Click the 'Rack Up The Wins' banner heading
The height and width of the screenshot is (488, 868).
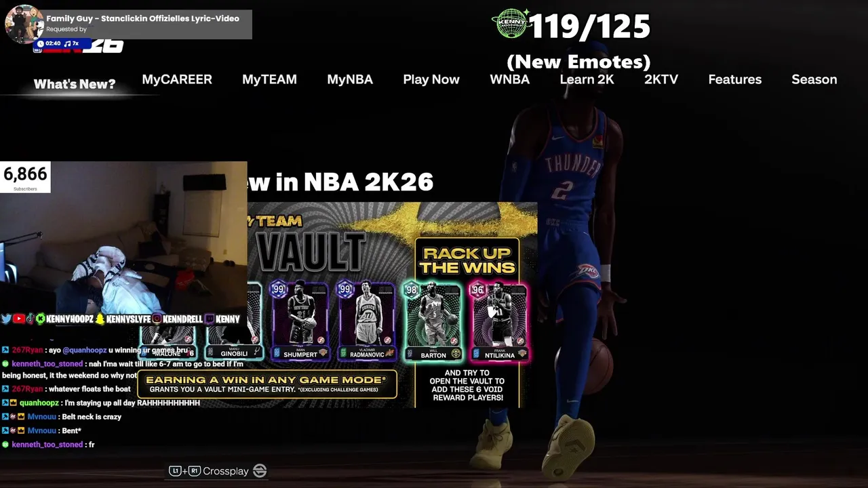(468, 260)
